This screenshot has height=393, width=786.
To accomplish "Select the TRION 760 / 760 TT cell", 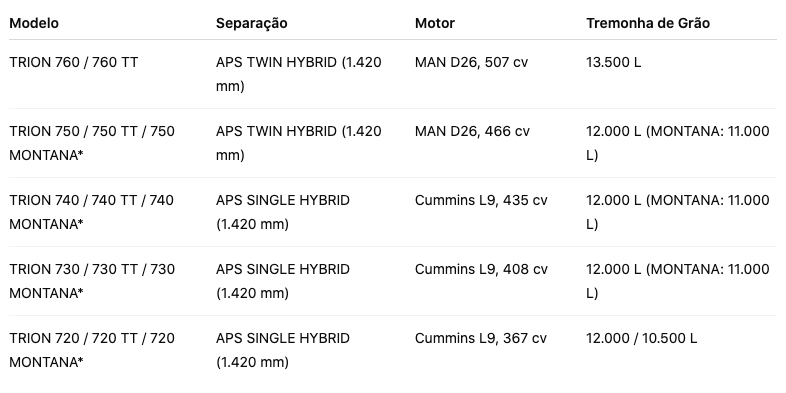I will tap(74, 63).
